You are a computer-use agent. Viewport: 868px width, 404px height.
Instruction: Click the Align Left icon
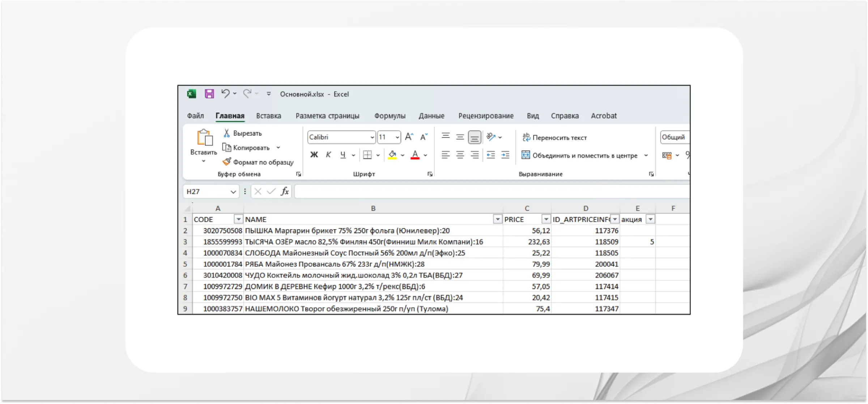(446, 155)
